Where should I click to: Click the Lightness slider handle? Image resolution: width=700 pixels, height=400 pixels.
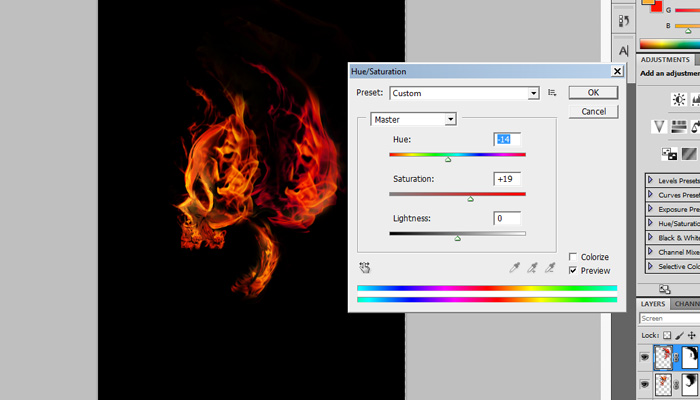click(x=457, y=238)
